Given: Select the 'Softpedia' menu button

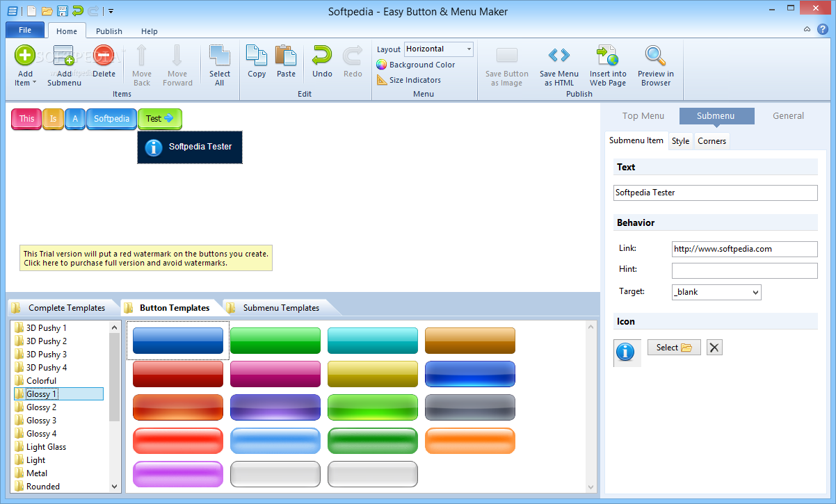Looking at the screenshot, I should 111,119.
